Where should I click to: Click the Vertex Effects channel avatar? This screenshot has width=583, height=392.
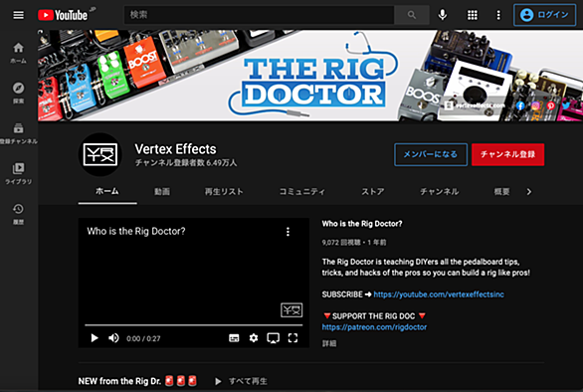click(x=100, y=154)
